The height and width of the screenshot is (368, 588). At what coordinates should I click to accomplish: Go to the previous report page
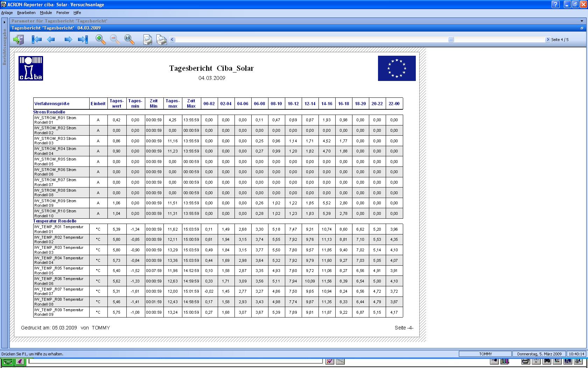pyautogui.click(x=51, y=40)
